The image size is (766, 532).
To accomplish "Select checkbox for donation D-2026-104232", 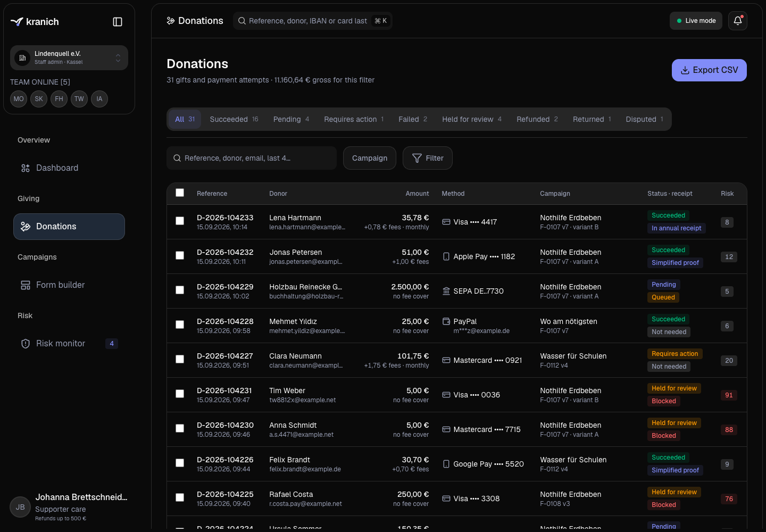I will 180,255.
